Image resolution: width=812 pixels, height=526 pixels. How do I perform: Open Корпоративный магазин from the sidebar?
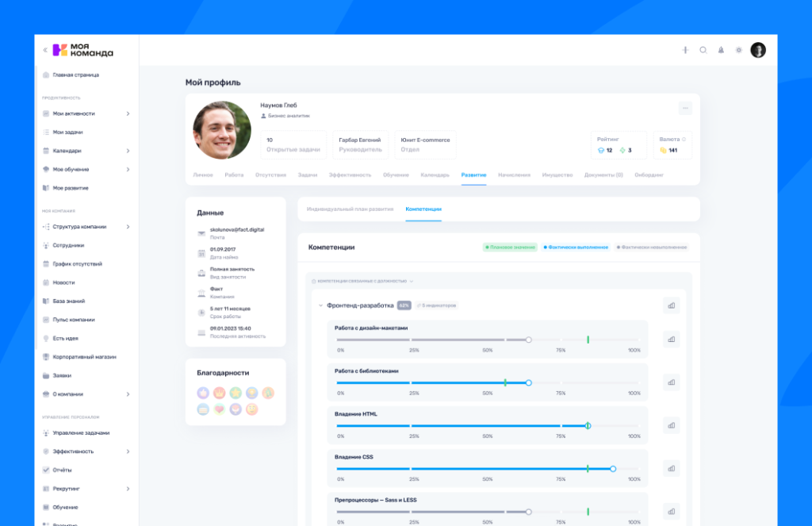pos(84,357)
